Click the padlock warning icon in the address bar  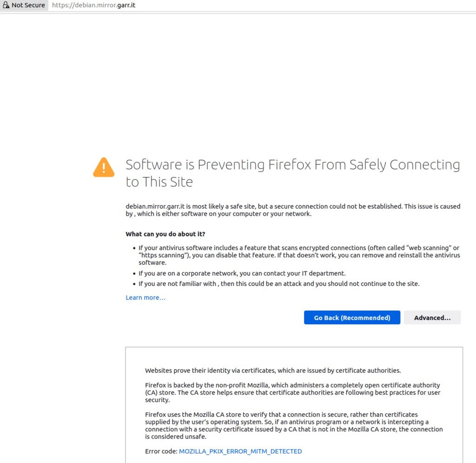(6, 5)
